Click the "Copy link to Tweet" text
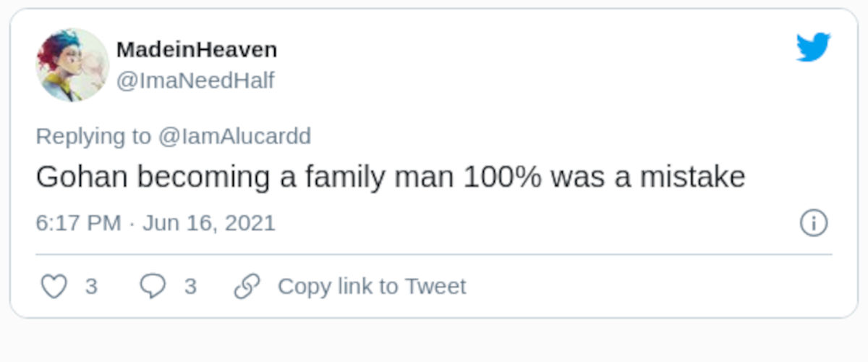This screenshot has height=362, width=868. click(x=372, y=287)
